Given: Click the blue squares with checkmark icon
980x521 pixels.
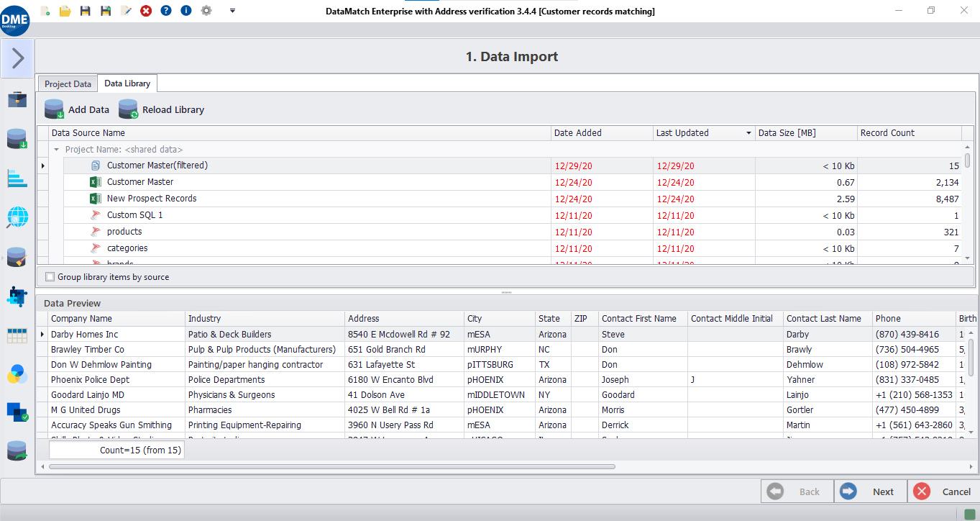Looking at the screenshot, I should coord(17,412).
